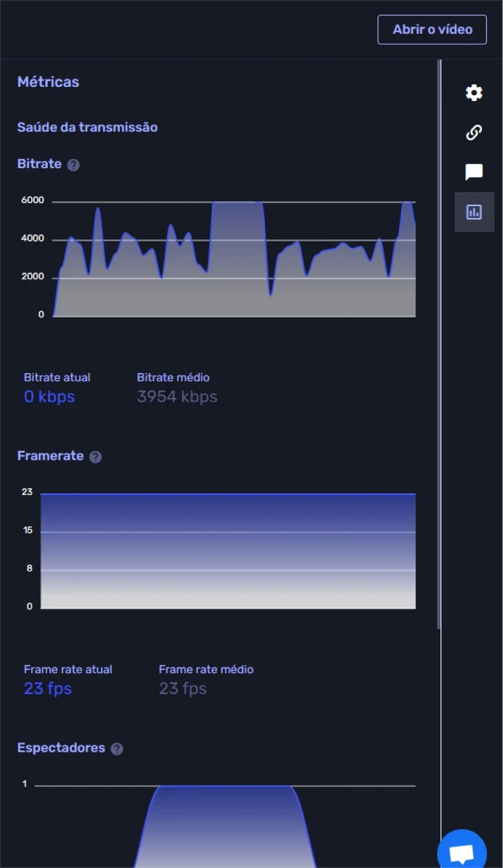The image size is (503, 868).
Task: Click the 4000 axis label on Bitrate chart
Action: click(32, 239)
